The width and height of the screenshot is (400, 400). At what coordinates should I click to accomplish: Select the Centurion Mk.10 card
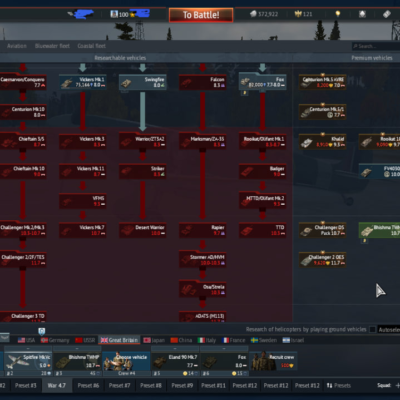click(23, 112)
